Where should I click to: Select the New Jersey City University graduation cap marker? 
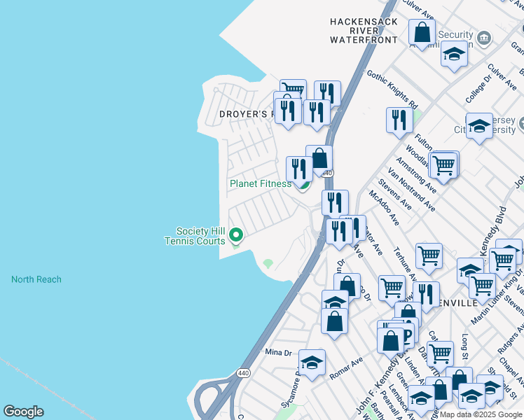(x=479, y=127)
